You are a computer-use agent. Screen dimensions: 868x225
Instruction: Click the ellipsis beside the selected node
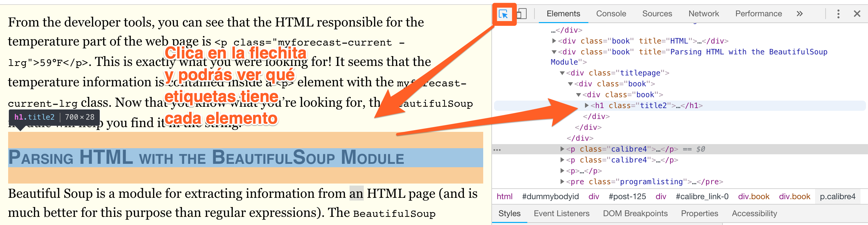click(497, 150)
